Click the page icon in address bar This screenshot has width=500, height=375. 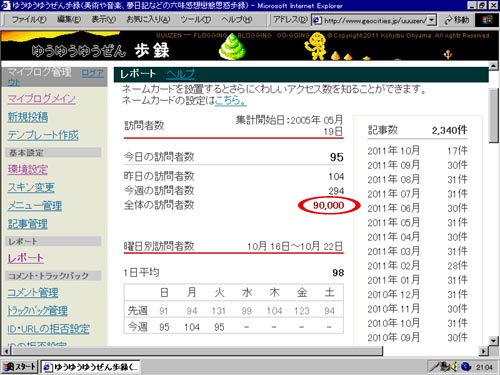click(317, 21)
